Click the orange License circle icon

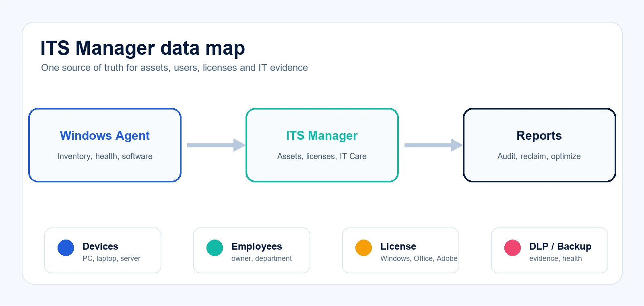pyautogui.click(x=363, y=248)
